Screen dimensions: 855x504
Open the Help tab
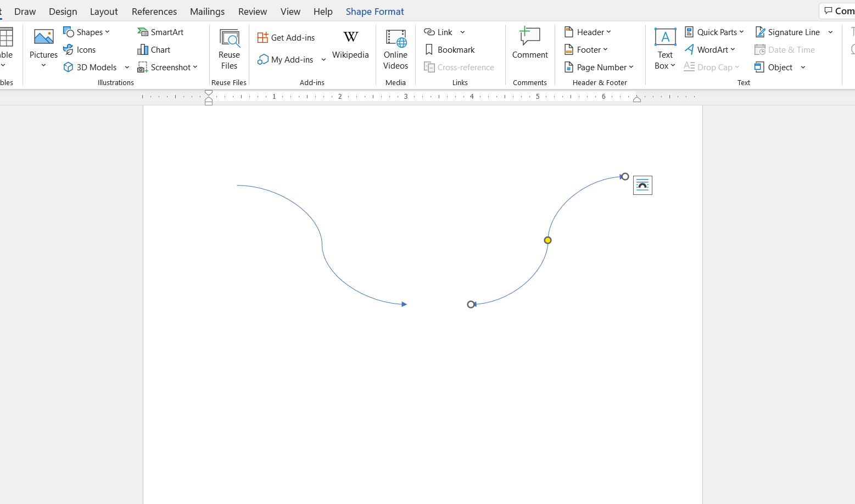323,11
